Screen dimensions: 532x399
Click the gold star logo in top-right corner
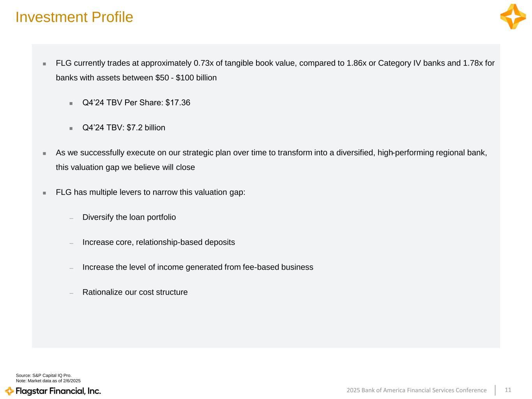[x=513, y=16]
